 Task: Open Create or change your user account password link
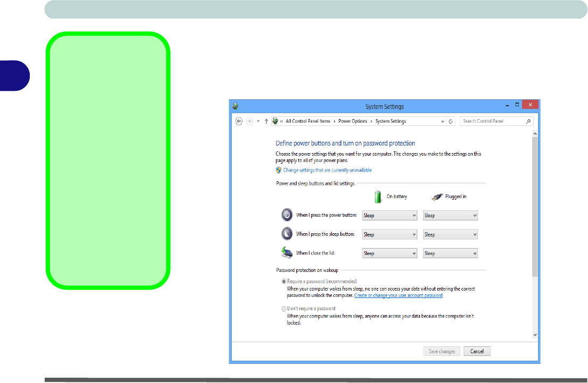(398, 295)
